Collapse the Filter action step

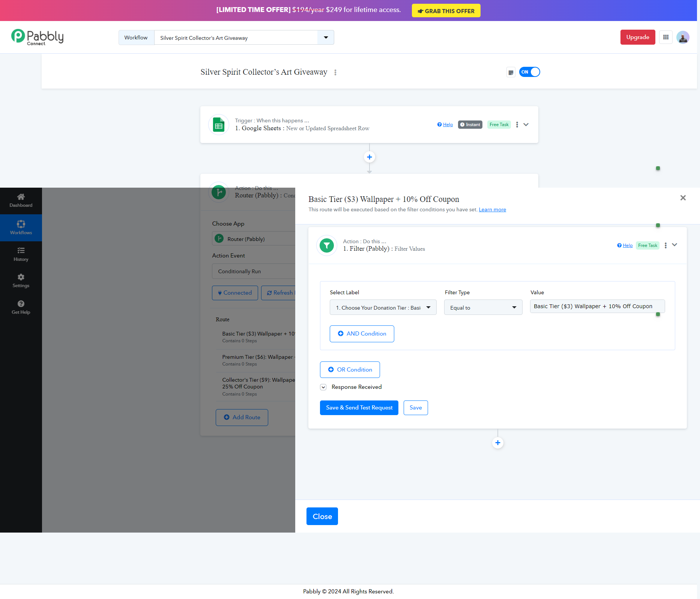pyautogui.click(x=674, y=245)
